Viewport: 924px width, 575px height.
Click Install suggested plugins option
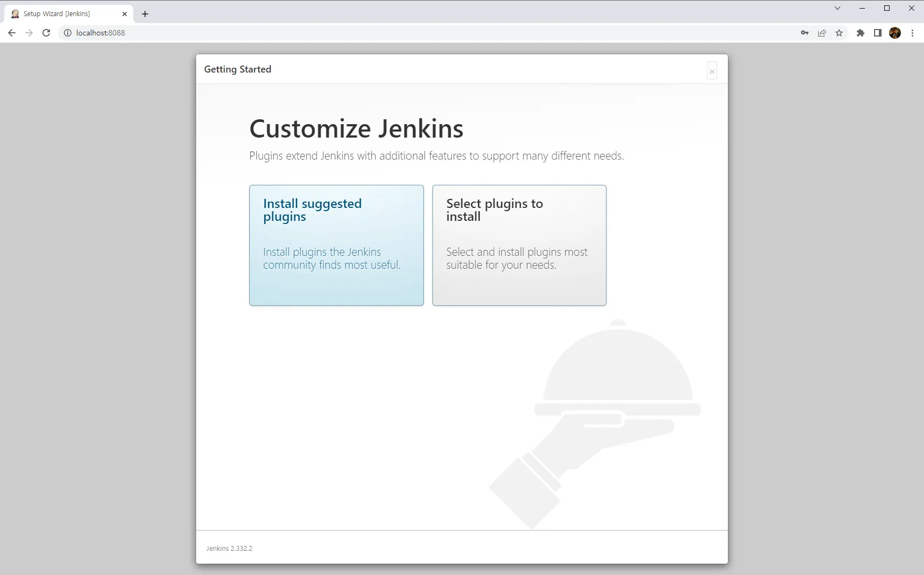[x=336, y=245]
